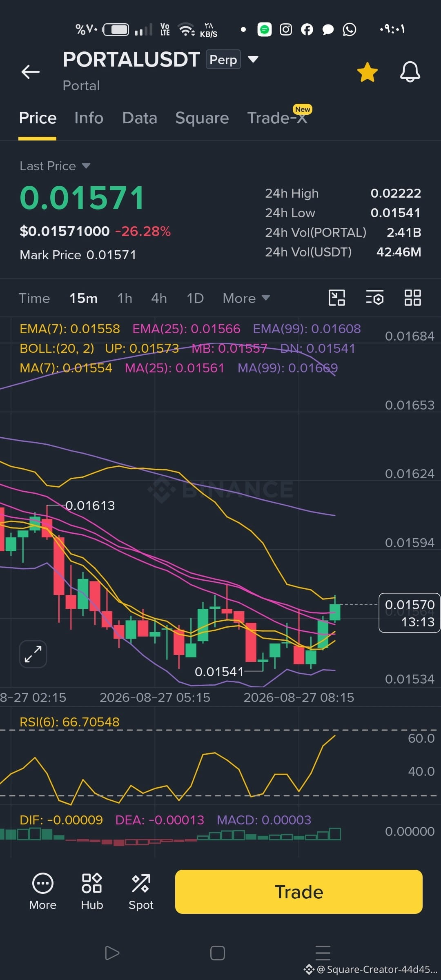Tap the MA(99) indicator label
The width and height of the screenshot is (441, 980).
click(288, 368)
